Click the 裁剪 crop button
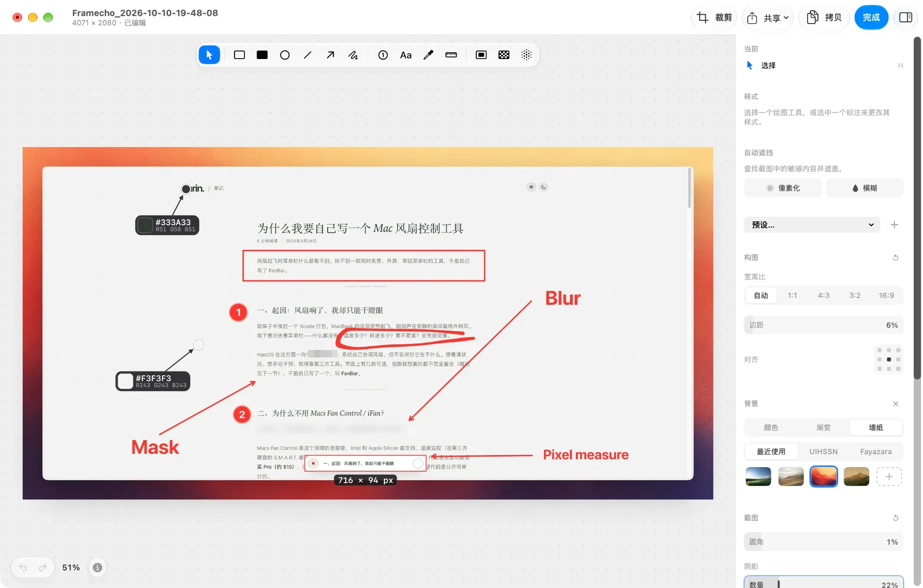Viewport: 923px width, 588px height. [714, 18]
